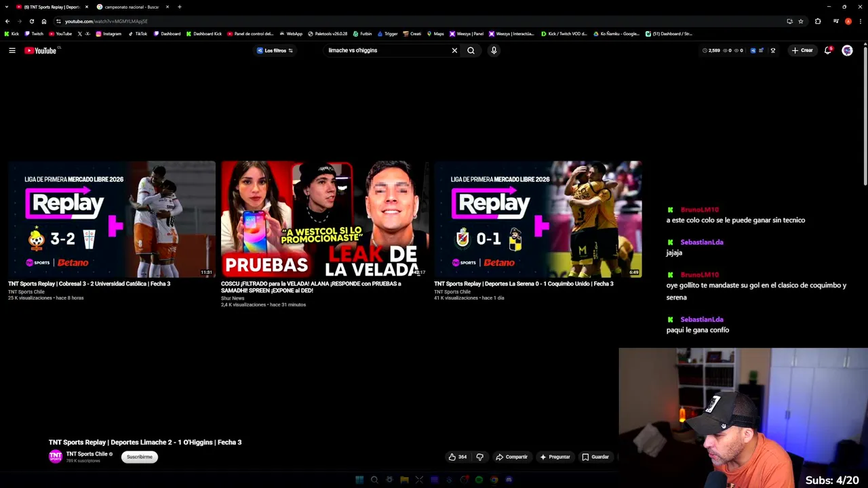Start voice search with the microphone
Viewport: 868px width, 488px height.
point(494,50)
